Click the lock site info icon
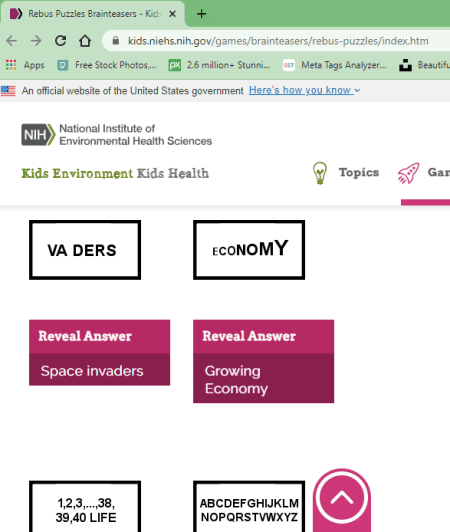Screen dimensions: 450x532 point(116,41)
